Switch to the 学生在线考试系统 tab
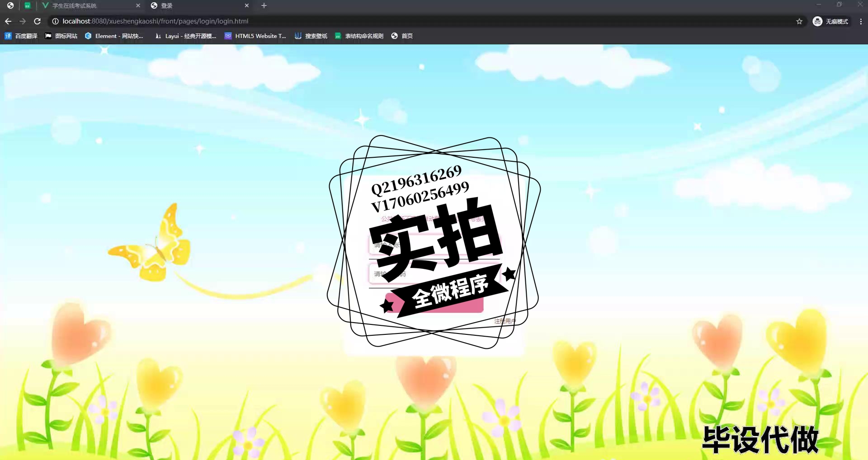This screenshot has height=460, width=868. [x=90, y=5]
